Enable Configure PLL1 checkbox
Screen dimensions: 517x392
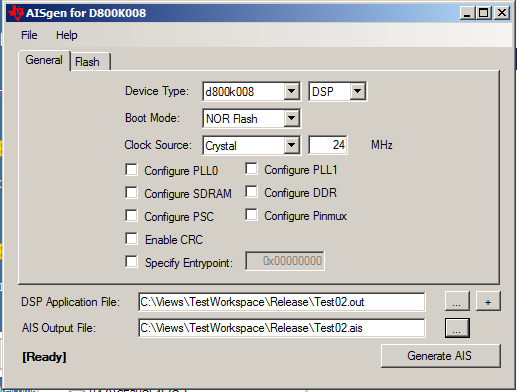pyautogui.click(x=251, y=169)
